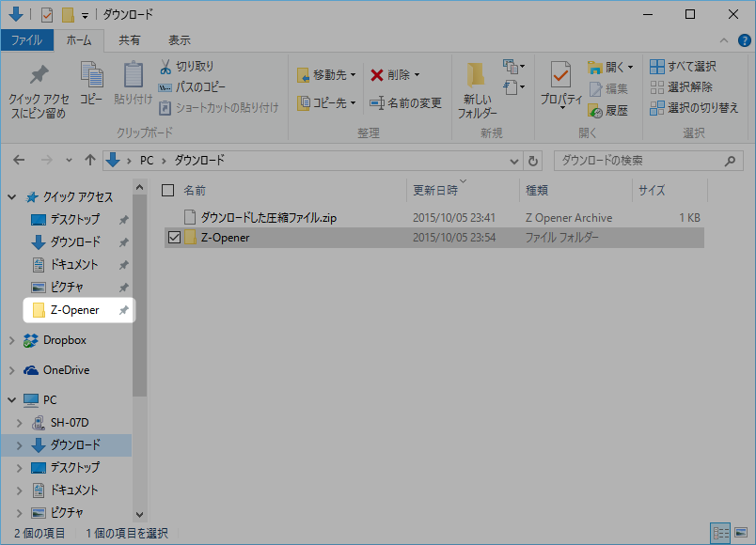Open Move To (移動先) menu
This screenshot has height=545, width=756.
point(326,75)
